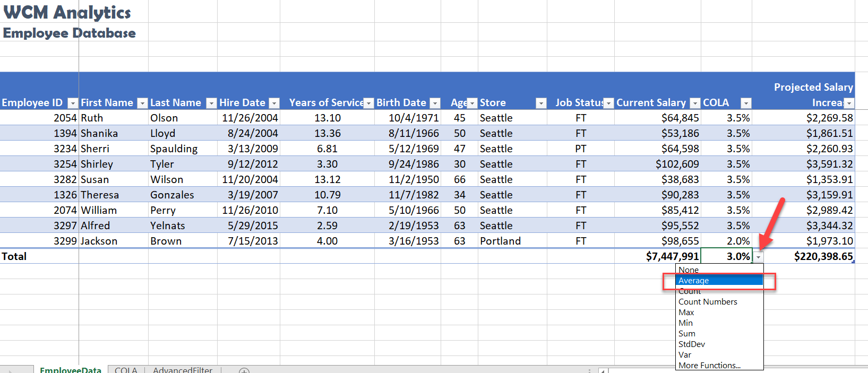The width and height of the screenshot is (868, 373).
Task: Open the Birth Date filter dropdown
Action: click(x=435, y=103)
